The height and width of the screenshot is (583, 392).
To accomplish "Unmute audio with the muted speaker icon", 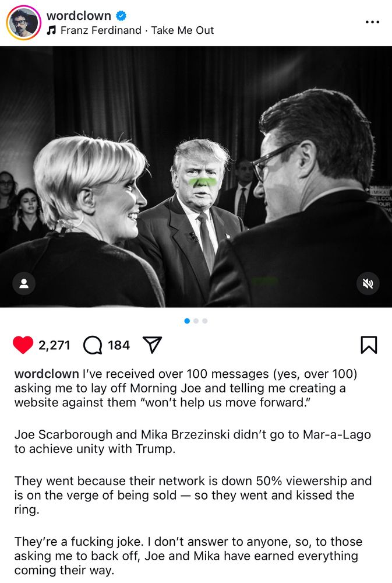I will [x=368, y=284].
